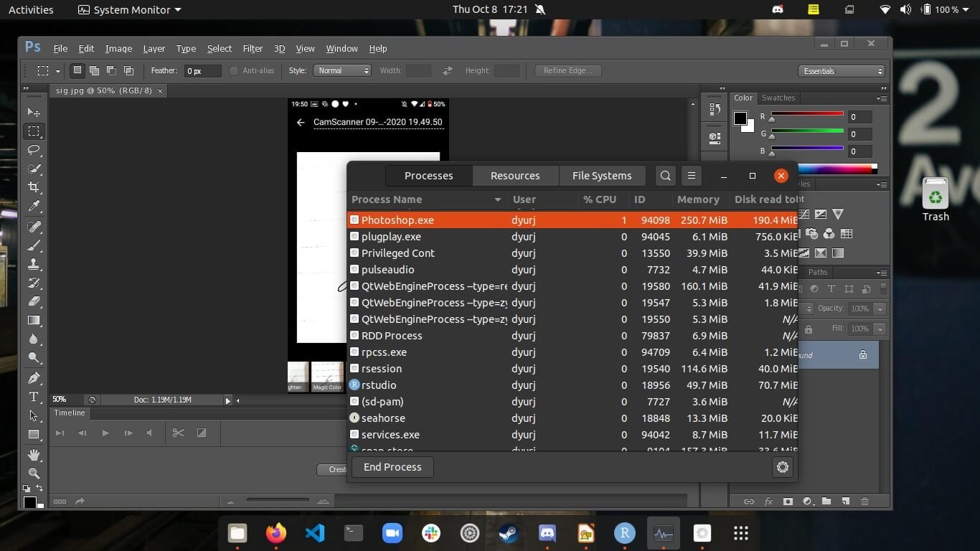Open the 3D panel cube icon
This screenshot has width=980, height=551.
coord(715,136)
